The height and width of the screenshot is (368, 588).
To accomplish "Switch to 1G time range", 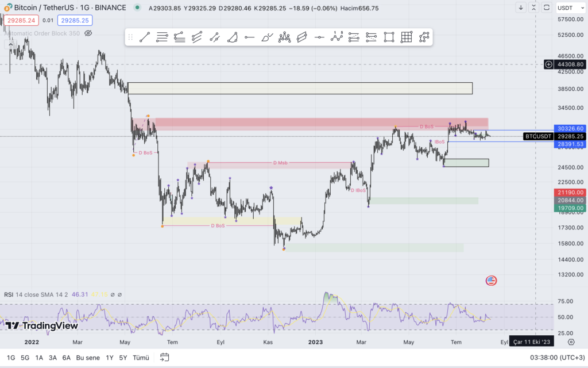I will 11,358.
